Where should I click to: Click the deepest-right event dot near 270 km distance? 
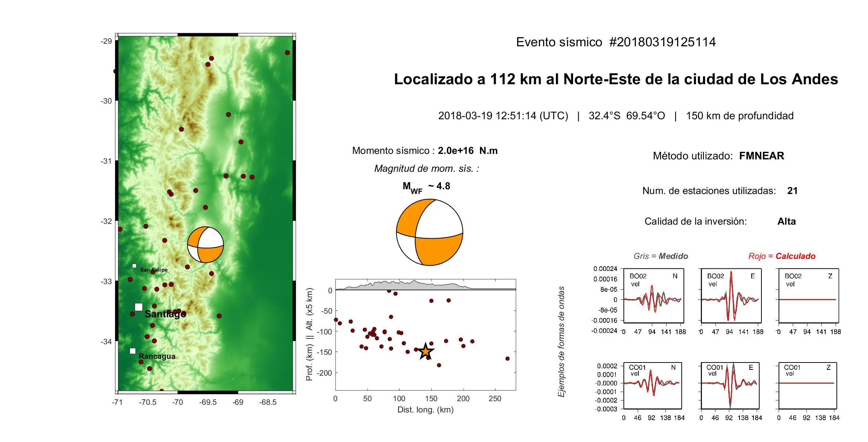click(507, 358)
